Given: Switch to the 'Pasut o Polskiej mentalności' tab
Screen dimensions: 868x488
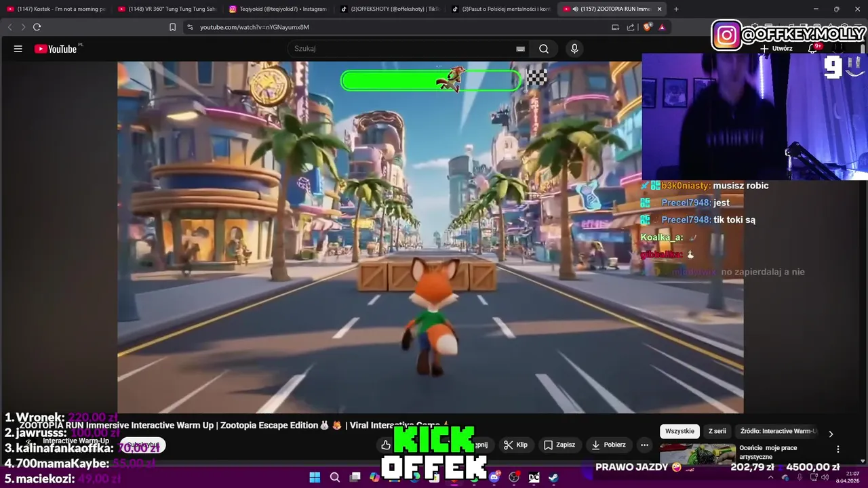Looking at the screenshot, I should 500,9.
